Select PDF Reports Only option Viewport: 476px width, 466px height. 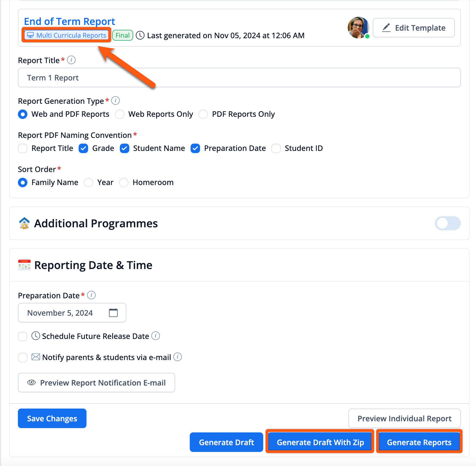pos(203,114)
